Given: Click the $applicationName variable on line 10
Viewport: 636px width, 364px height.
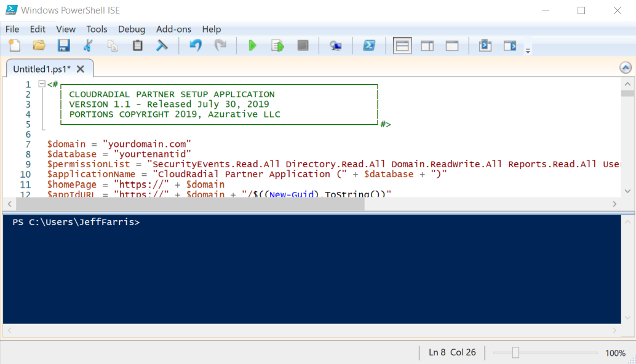Looking at the screenshot, I should 91,174.
